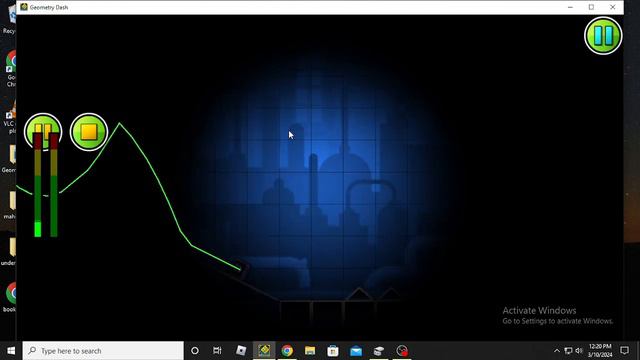Focus the 'Type here to search' box
Screen dimensions: 640x360
[x=103, y=351]
